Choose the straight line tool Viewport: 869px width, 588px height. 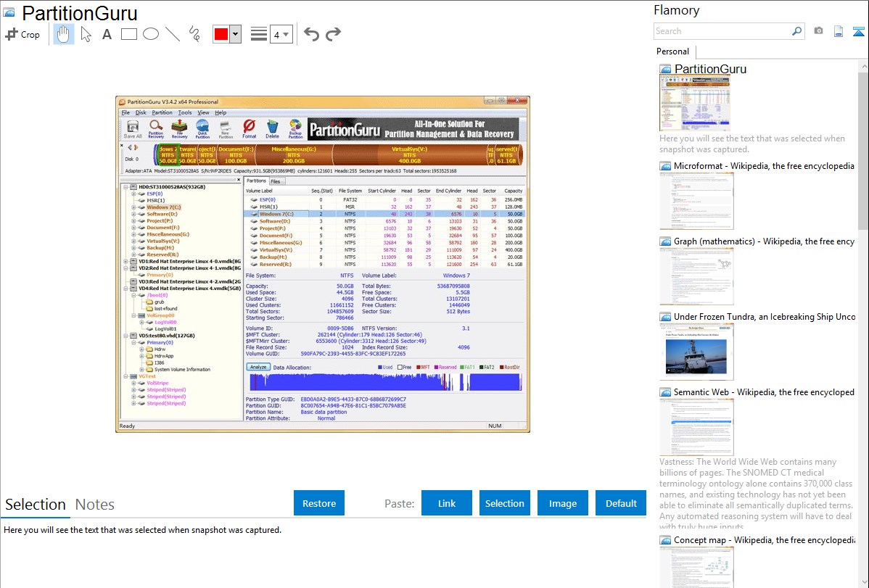[x=173, y=34]
